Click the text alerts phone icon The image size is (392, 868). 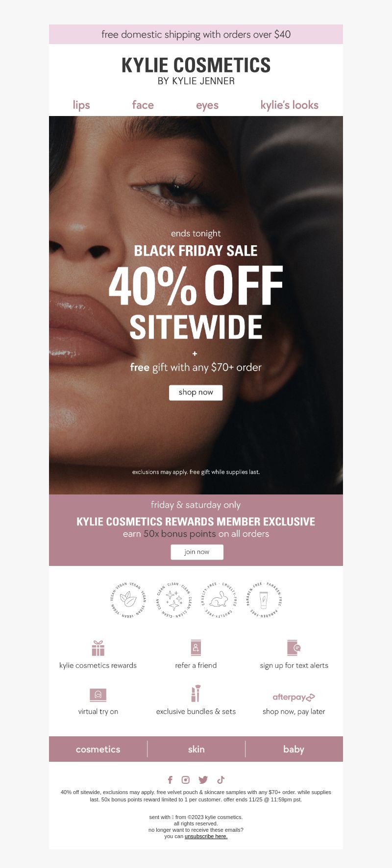click(294, 647)
